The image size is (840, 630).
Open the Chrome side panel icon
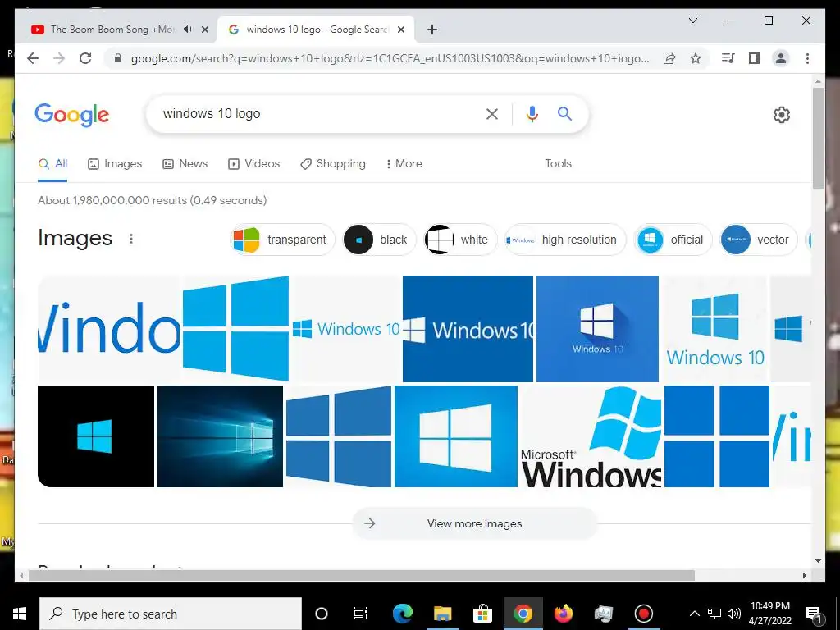[755, 58]
